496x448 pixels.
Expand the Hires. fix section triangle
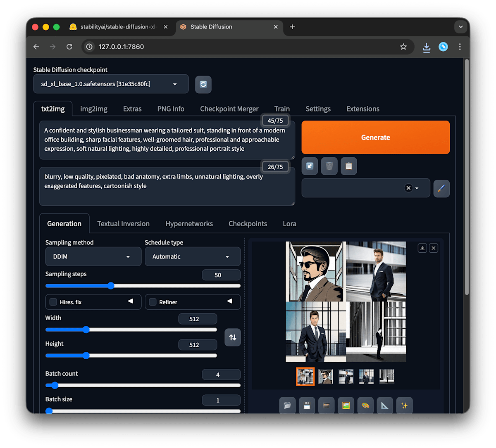click(131, 301)
